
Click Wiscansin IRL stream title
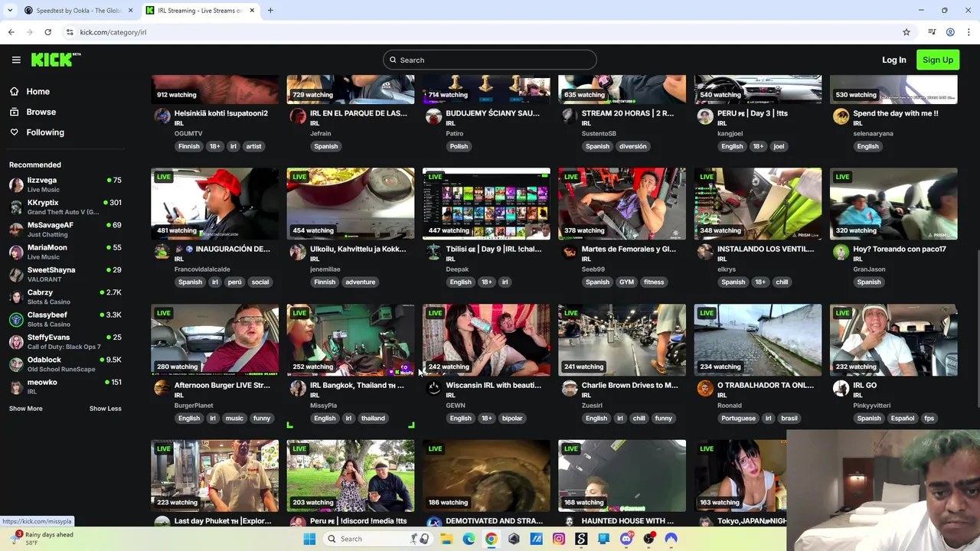(x=493, y=385)
